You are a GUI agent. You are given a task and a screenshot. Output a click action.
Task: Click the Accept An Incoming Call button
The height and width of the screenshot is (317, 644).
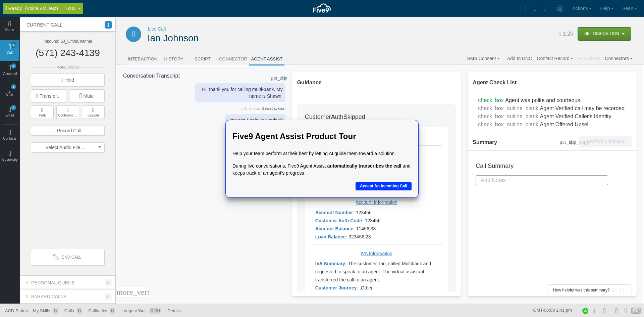coord(383,186)
